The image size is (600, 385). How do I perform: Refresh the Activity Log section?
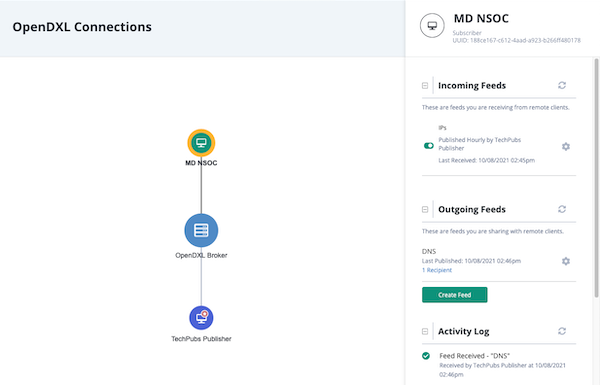click(x=562, y=331)
